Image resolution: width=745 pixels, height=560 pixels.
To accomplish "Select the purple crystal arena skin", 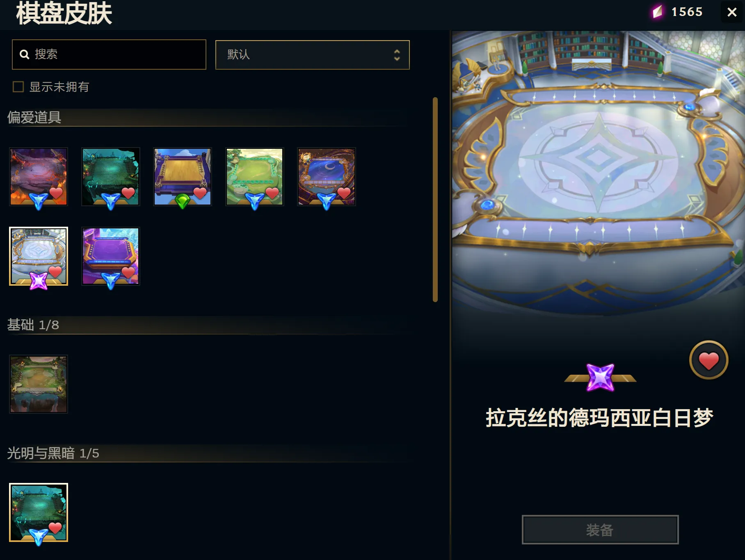I will point(111,256).
